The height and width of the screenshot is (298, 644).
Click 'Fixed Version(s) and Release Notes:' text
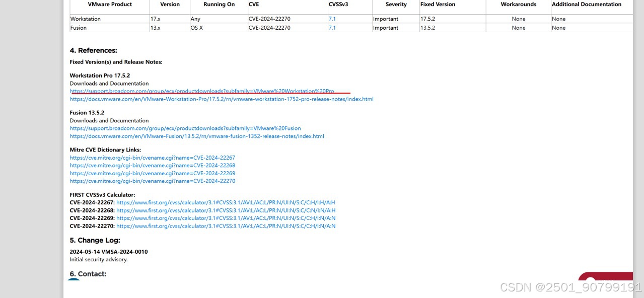[x=116, y=62]
